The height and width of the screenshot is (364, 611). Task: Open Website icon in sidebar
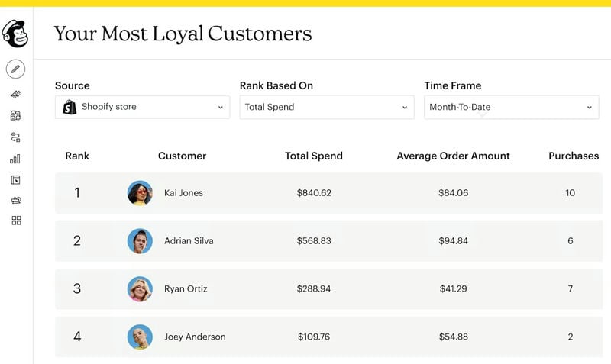15,180
